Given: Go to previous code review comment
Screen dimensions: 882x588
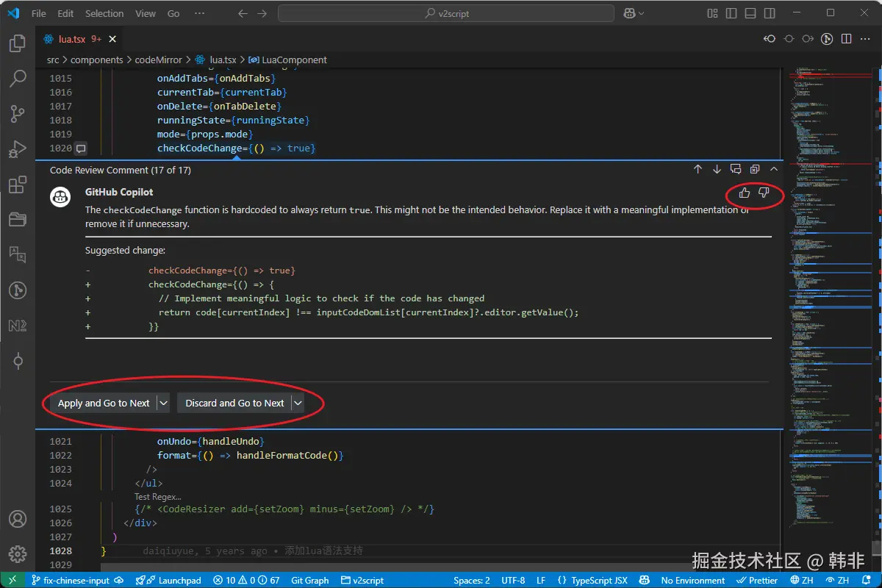Looking at the screenshot, I should [x=698, y=170].
